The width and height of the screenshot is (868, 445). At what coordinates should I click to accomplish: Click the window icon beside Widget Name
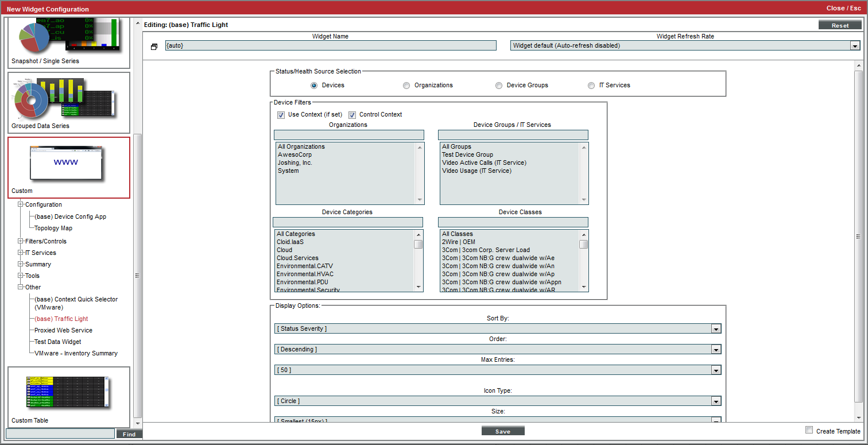154,47
